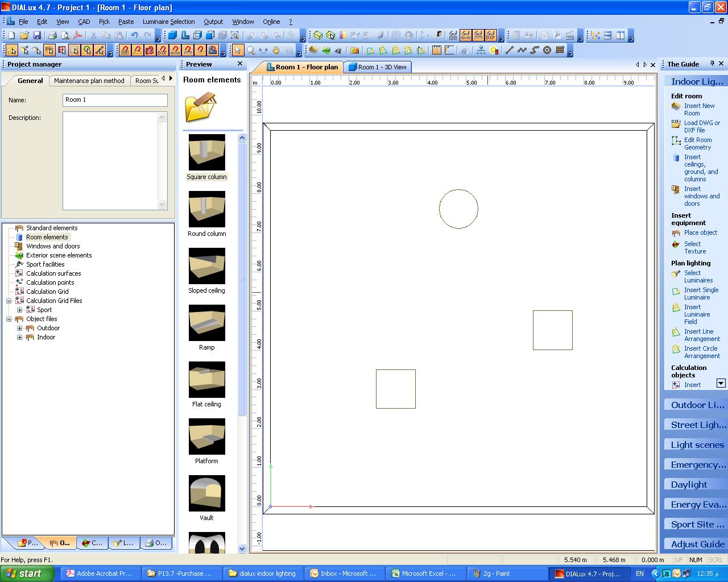Switch to Room 1 - 3D View tab

click(378, 67)
